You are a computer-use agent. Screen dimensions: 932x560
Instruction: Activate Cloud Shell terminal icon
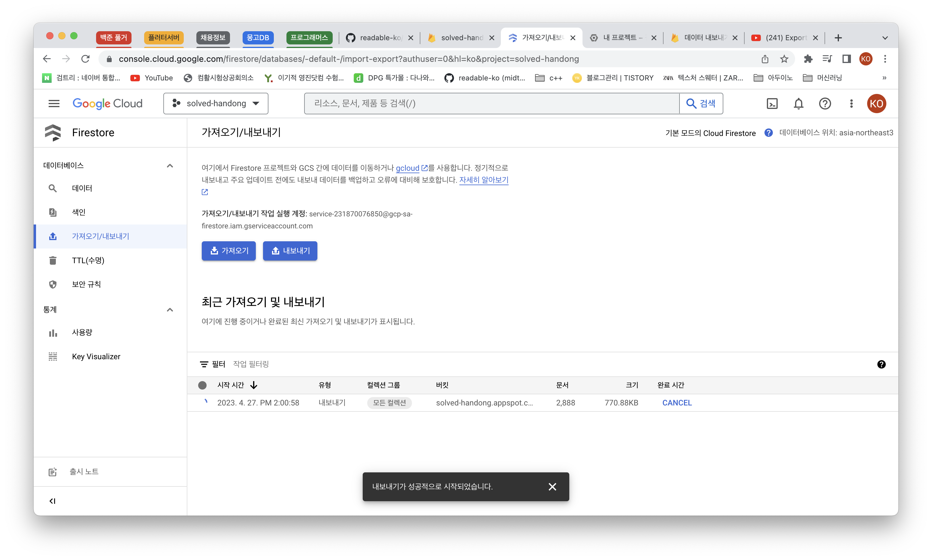point(772,104)
